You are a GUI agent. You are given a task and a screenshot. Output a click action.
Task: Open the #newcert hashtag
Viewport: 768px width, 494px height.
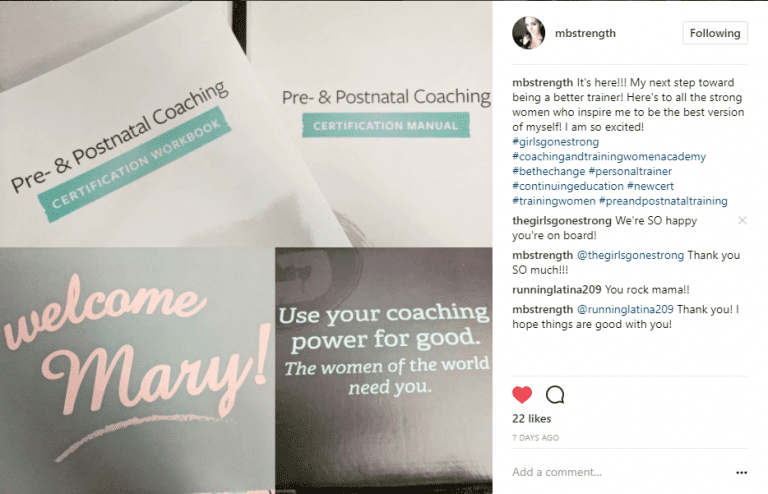tap(650, 186)
